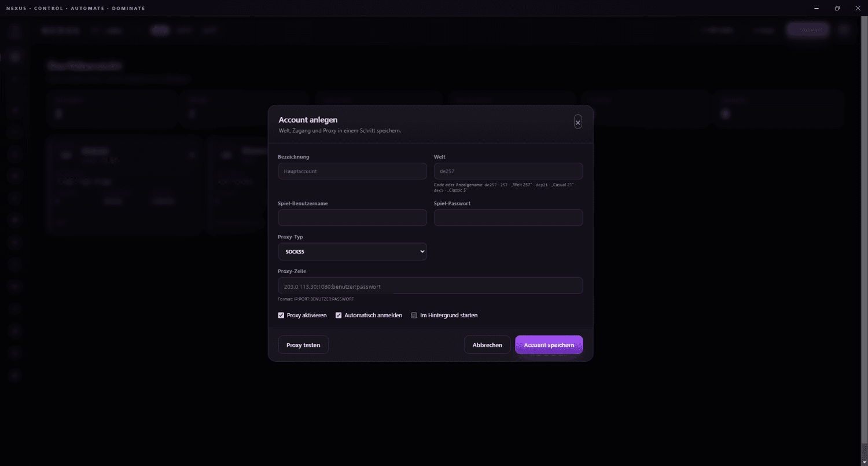Uncheck the Proxy aktivieren checkbox

point(281,315)
